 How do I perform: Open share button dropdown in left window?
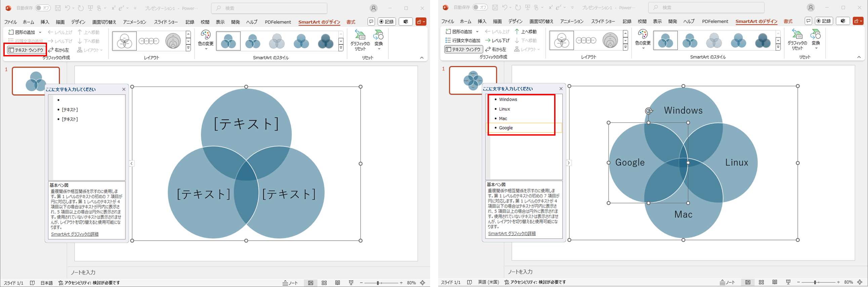point(421,22)
